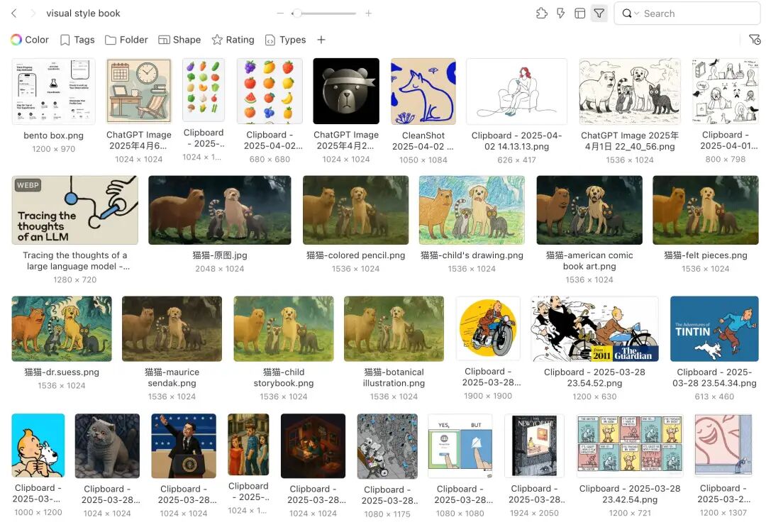Open the Tags filter
This screenshot has height=532, width=766.
77,40
